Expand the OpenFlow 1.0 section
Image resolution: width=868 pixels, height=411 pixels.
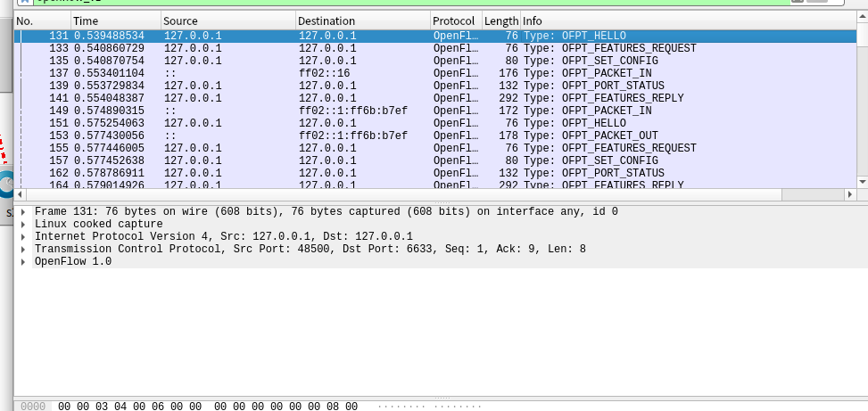point(22,261)
